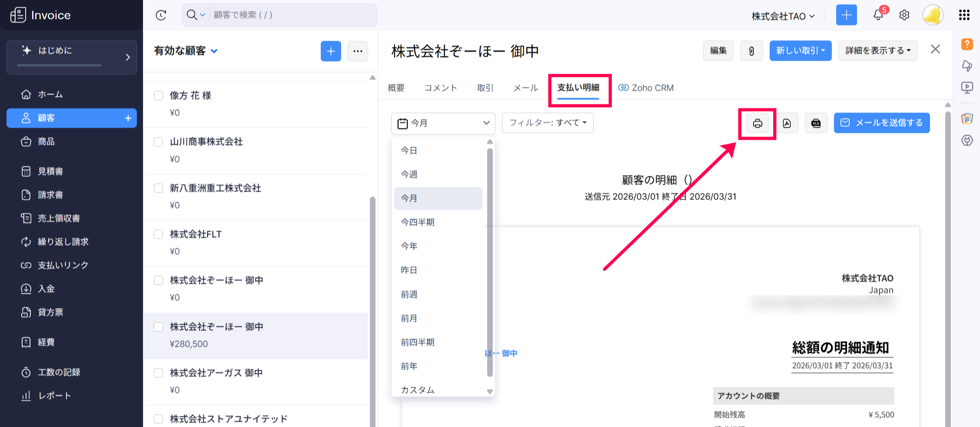Click the 編集 button
980x427 pixels.
[718, 51]
